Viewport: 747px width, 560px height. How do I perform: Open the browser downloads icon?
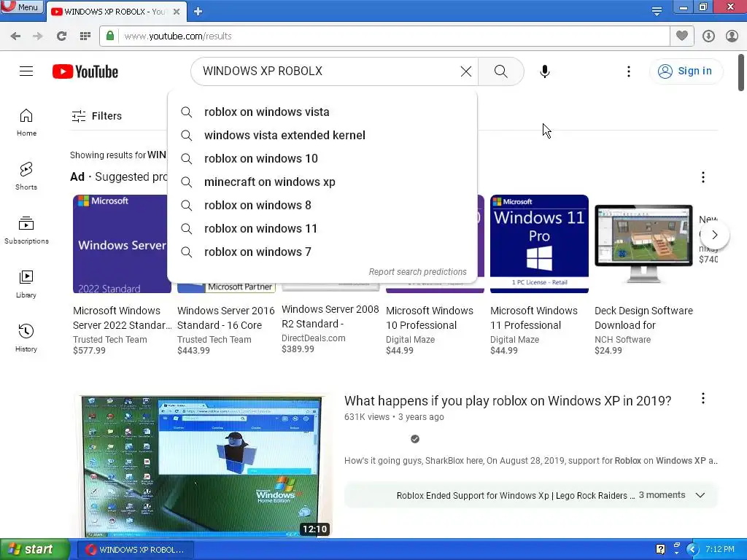tap(708, 36)
